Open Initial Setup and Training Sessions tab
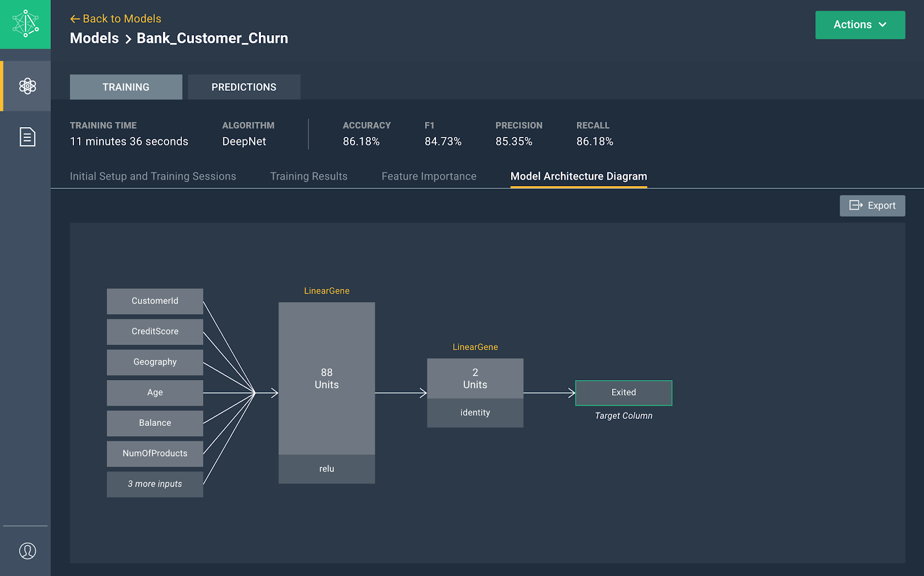The image size is (924, 576). point(153,176)
